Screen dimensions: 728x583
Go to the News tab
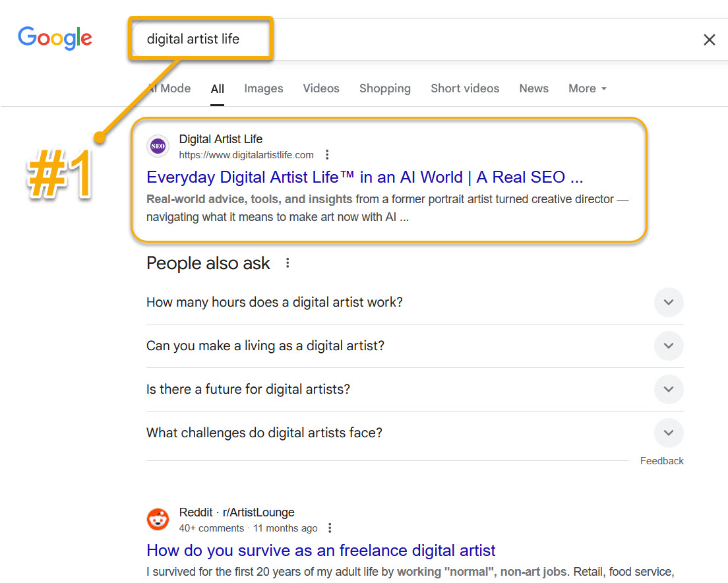tap(533, 88)
